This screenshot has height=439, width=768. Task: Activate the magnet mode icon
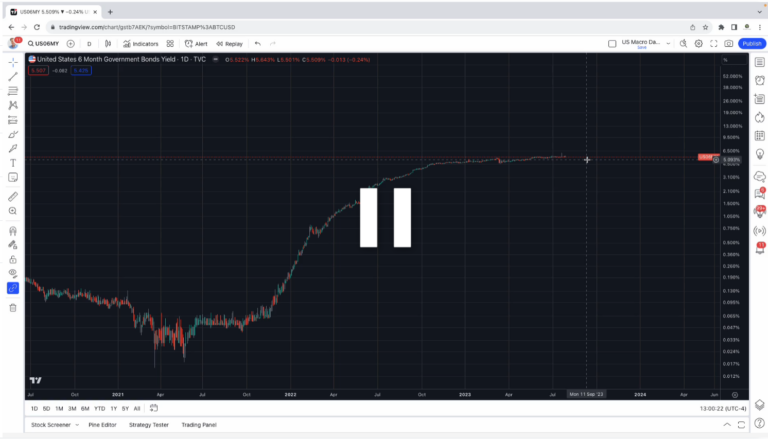pyautogui.click(x=13, y=230)
